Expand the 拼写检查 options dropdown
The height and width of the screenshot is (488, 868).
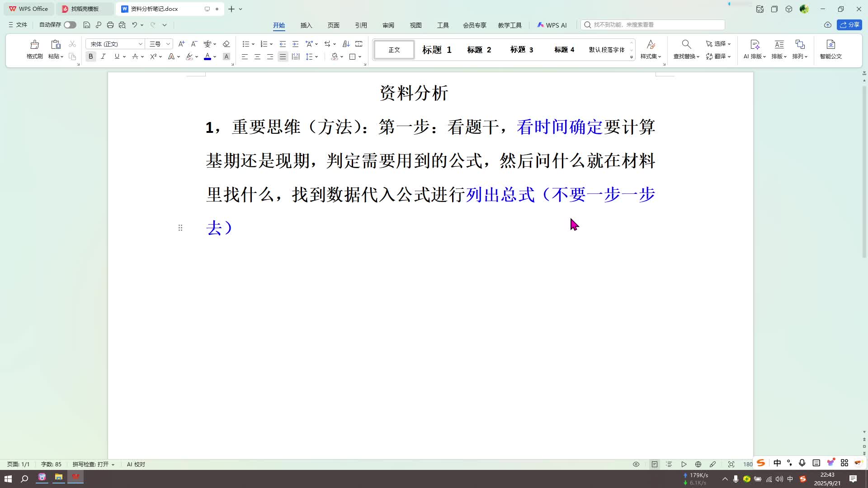point(112,464)
